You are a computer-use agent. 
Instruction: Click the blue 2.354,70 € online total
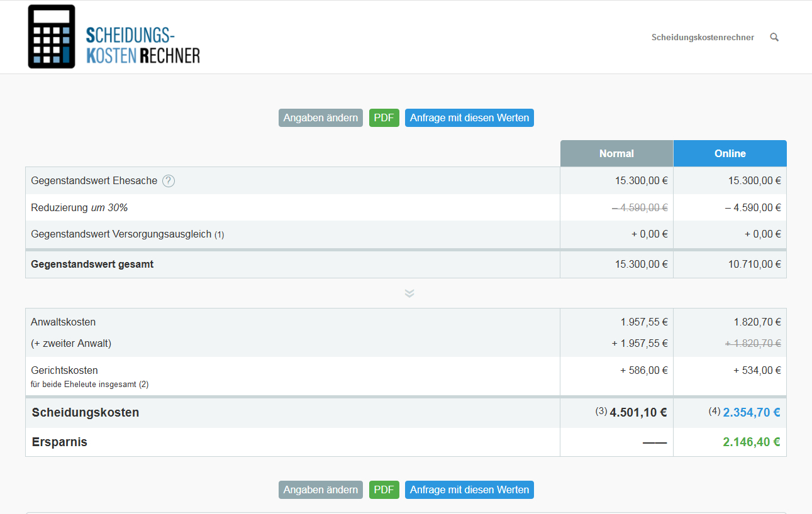[x=752, y=413]
